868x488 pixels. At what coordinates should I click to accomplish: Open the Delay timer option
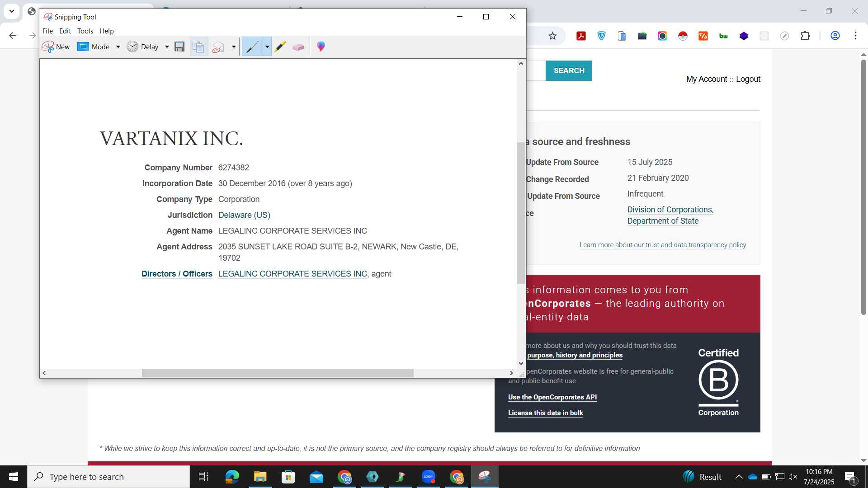point(143,47)
